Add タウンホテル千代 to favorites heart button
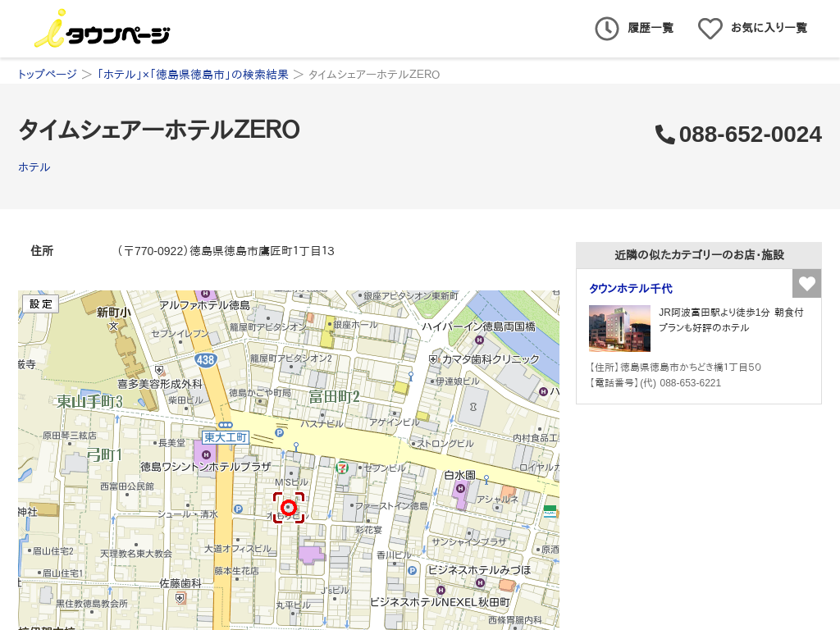The image size is (840, 630). [x=807, y=283]
